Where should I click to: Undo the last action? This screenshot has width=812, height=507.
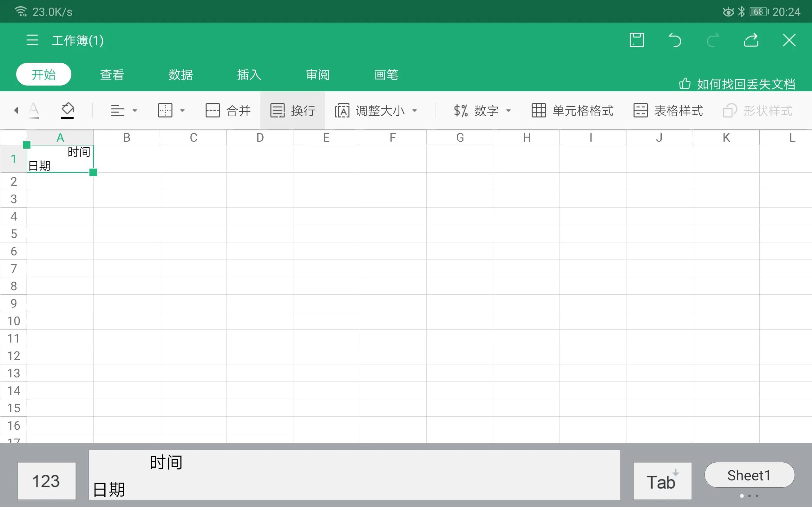click(x=675, y=40)
